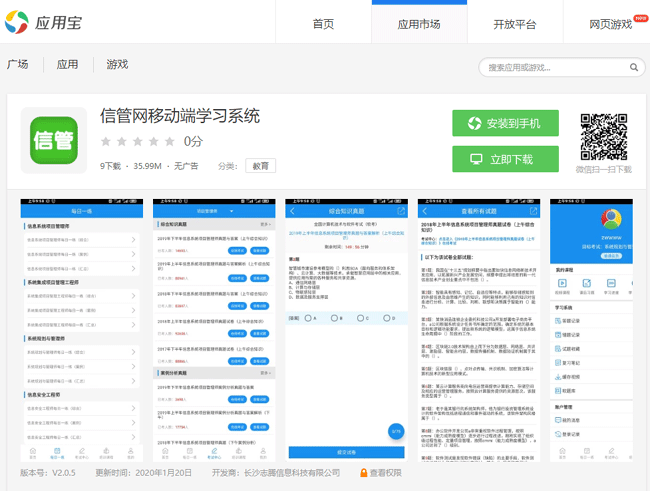Click the 应用宝 logo

[x=47, y=22]
